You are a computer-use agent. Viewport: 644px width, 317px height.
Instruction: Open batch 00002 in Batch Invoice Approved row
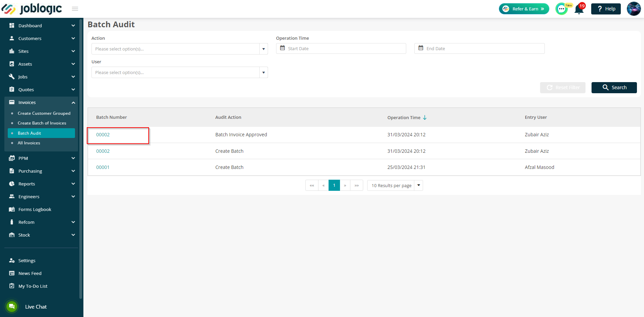tap(103, 135)
